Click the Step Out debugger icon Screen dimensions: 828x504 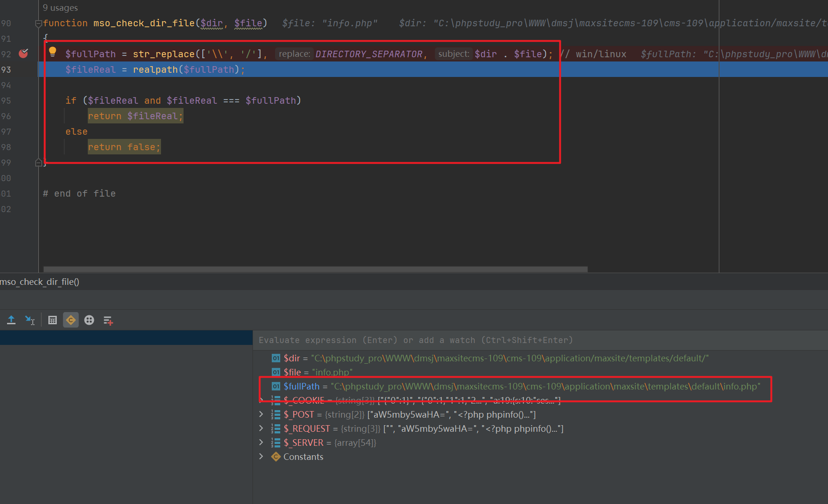point(11,320)
